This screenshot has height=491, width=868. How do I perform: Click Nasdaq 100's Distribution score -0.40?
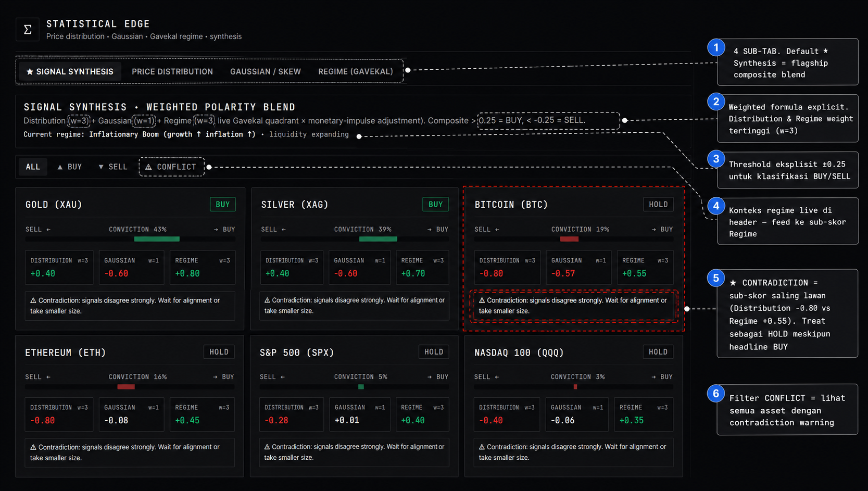[491, 420]
